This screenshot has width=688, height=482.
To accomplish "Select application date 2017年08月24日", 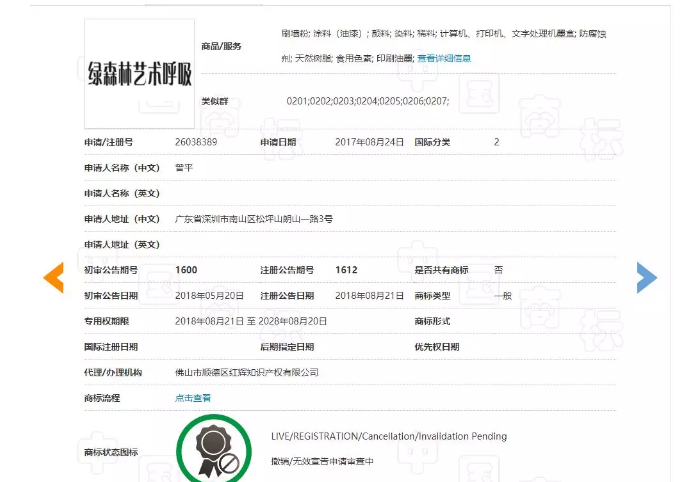I will pyautogui.click(x=369, y=142).
